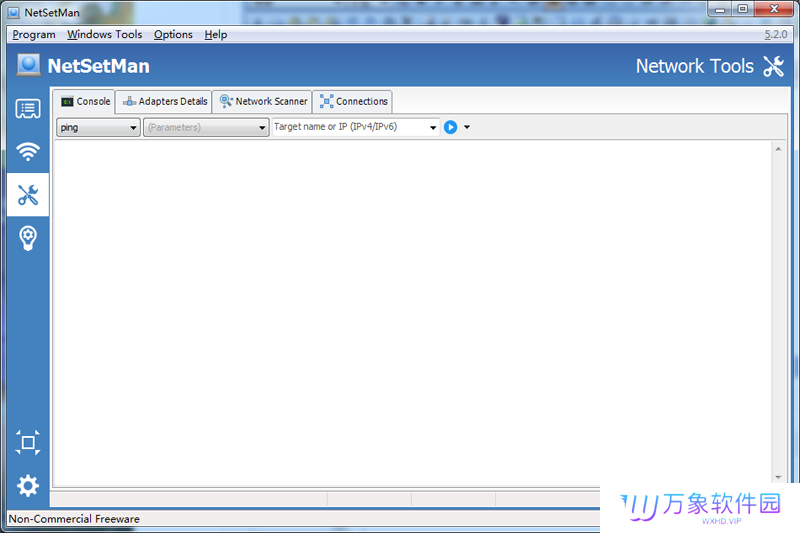Image resolution: width=800 pixels, height=533 pixels.
Task: Open the Help menu
Action: (x=216, y=35)
